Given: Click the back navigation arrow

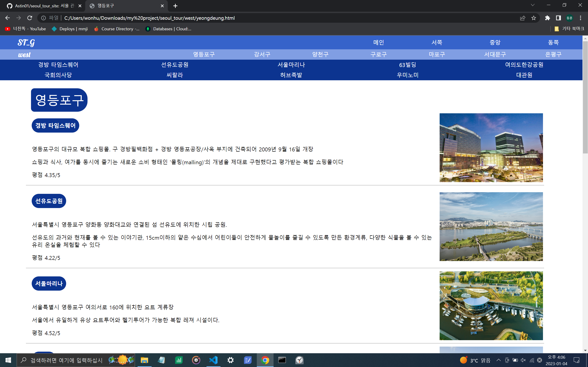Looking at the screenshot, I should point(8,18).
